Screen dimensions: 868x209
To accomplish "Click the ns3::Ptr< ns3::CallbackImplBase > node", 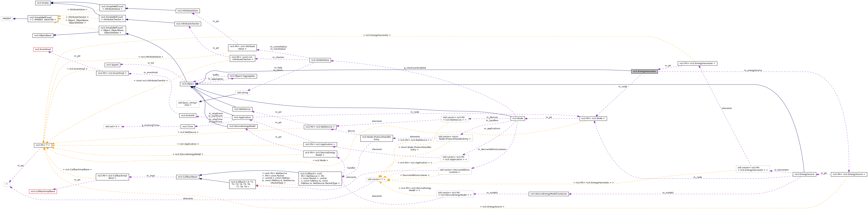I will point(112,177).
